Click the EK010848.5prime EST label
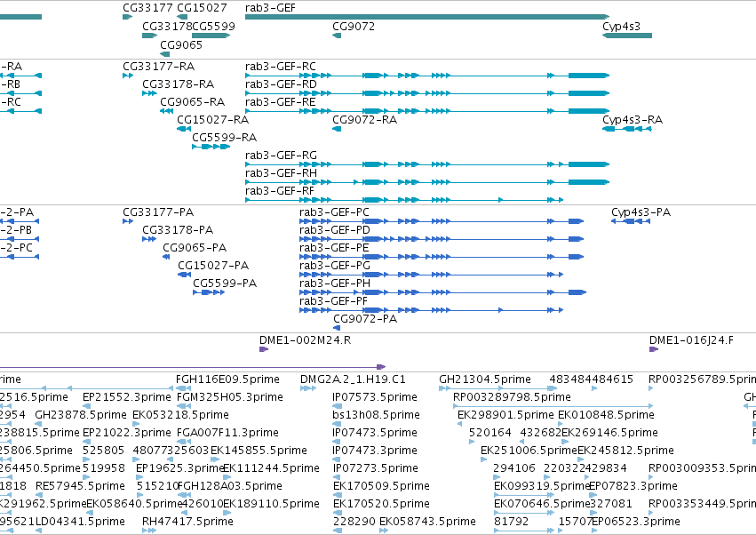 tap(606, 415)
